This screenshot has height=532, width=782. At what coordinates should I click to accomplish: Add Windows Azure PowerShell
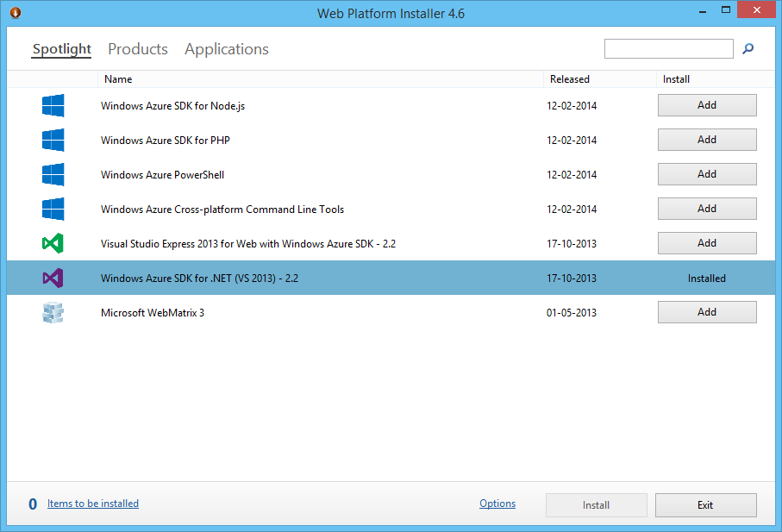coord(707,174)
